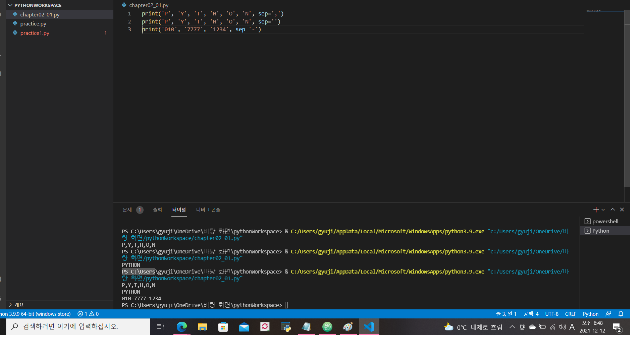Open errors and warnings status indicator
This screenshot has width=644, height=362.
[x=88, y=314]
